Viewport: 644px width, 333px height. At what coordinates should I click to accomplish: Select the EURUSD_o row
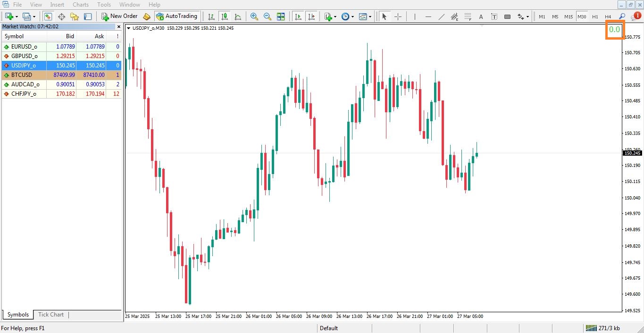(x=61, y=47)
